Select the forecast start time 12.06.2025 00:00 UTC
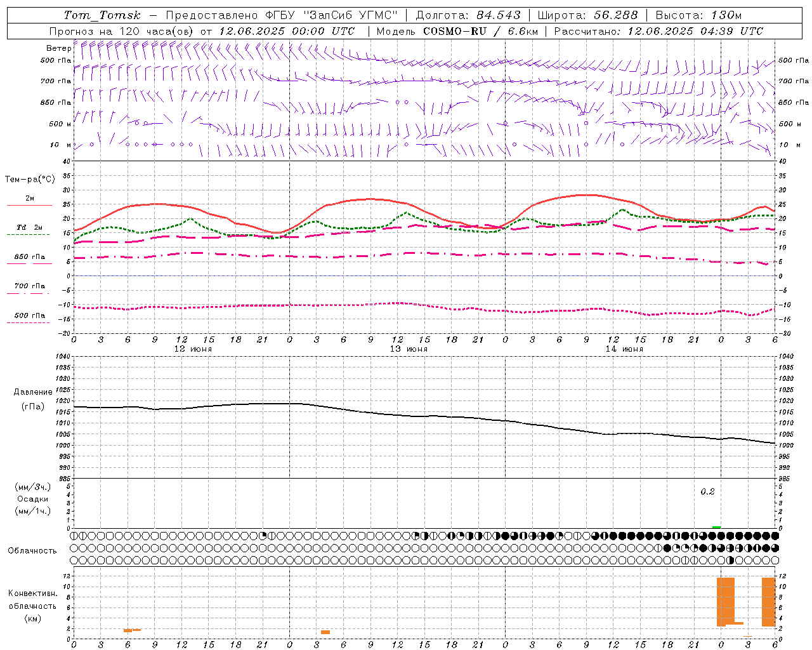Viewport: 812px width, 650px height. (x=287, y=31)
